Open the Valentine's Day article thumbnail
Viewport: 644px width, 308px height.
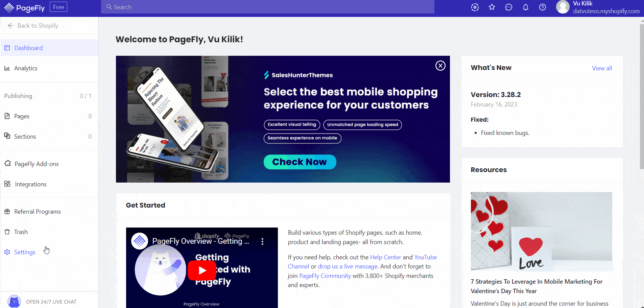pyautogui.click(x=541, y=232)
